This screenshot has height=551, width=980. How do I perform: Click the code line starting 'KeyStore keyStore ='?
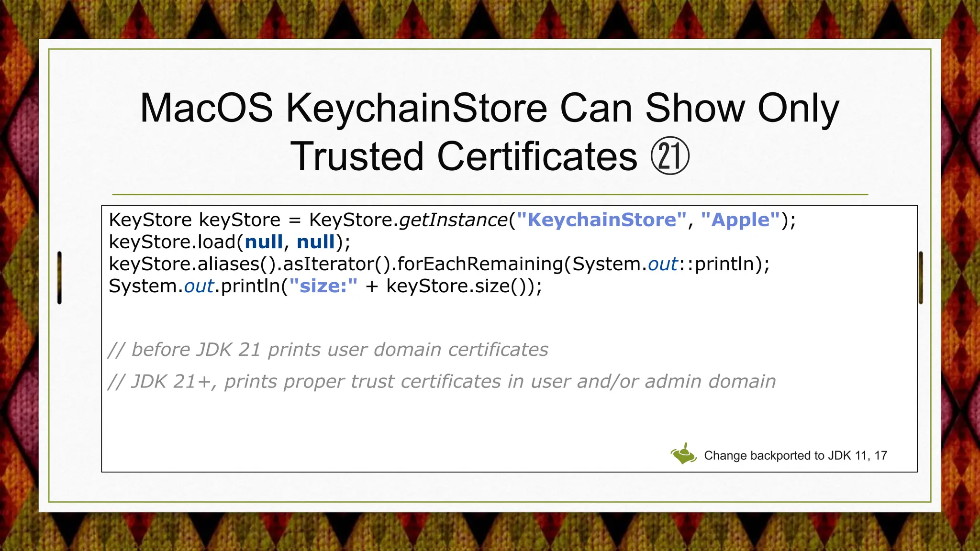coord(452,220)
